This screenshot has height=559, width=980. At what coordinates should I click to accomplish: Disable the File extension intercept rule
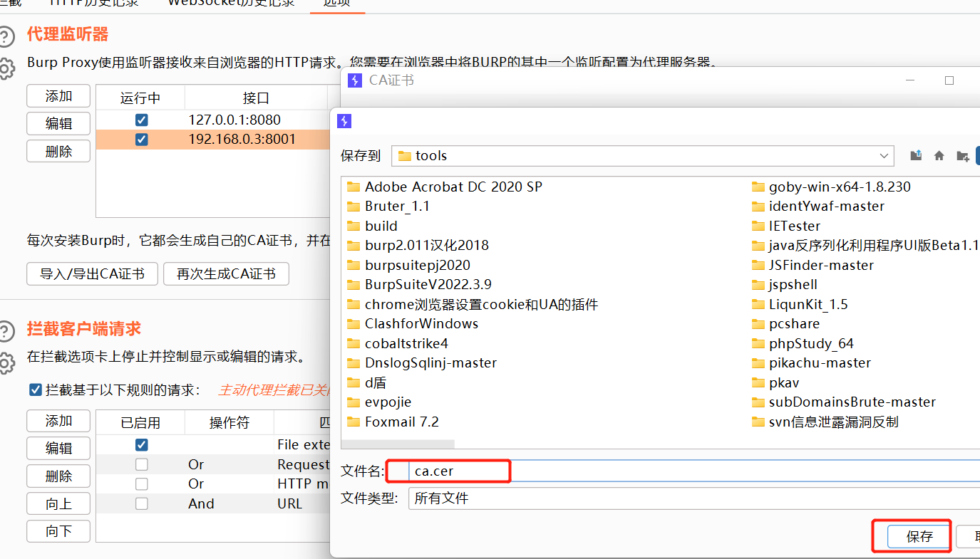(x=141, y=445)
